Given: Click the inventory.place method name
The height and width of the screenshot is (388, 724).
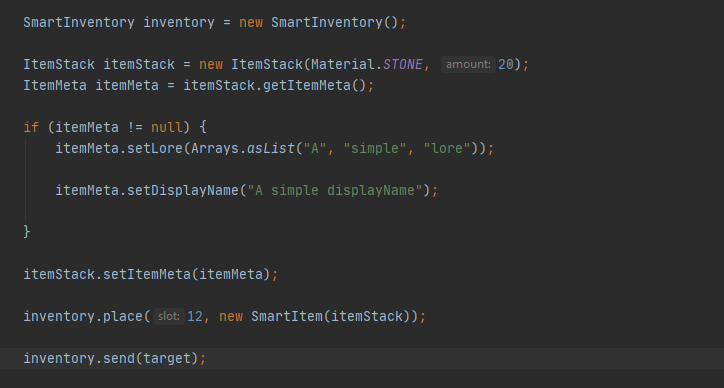Looking at the screenshot, I should coord(123,317).
